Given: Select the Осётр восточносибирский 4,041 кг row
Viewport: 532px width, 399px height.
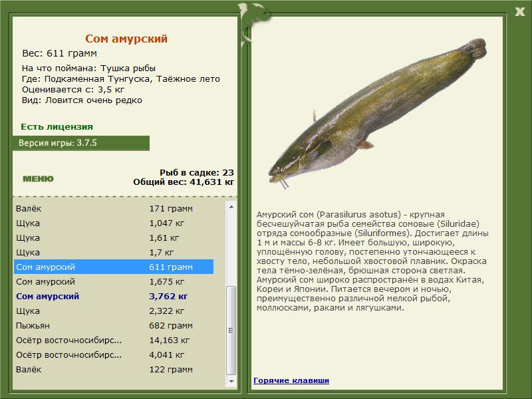Looking at the screenshot, I should tap(114, 354).
